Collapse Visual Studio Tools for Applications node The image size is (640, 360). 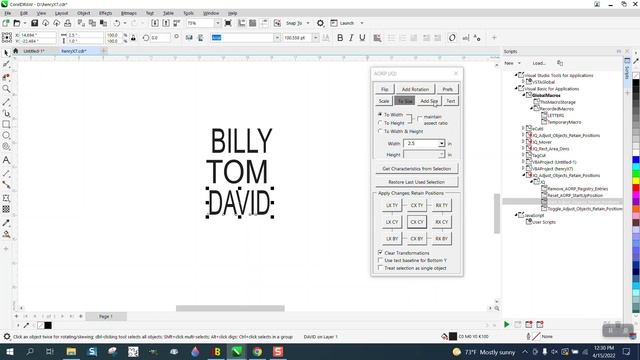516,75
